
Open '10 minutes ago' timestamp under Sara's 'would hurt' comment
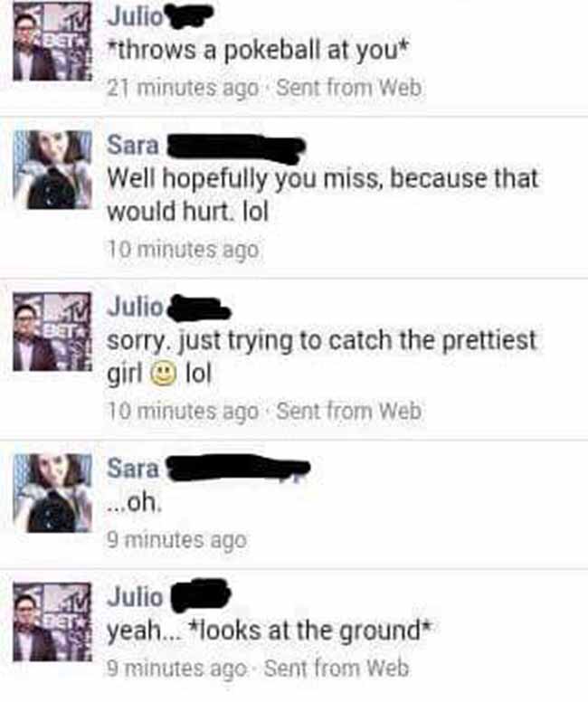pos(183,250)
